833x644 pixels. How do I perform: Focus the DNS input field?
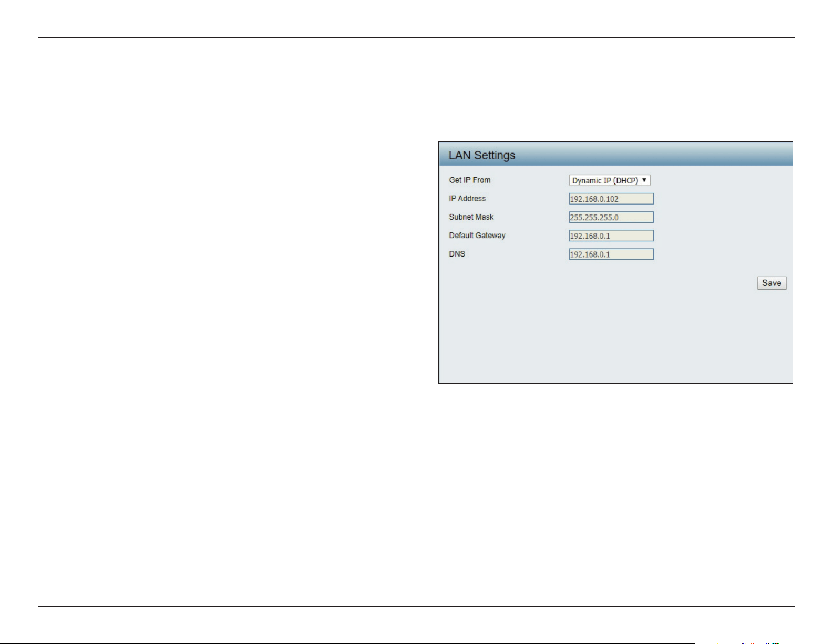tap(611, 254)
